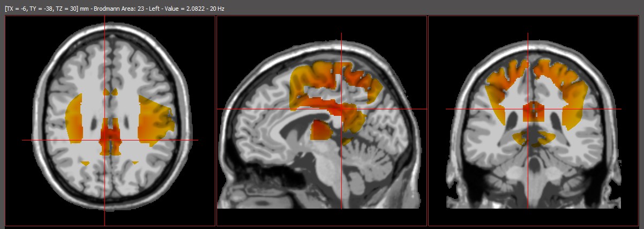The width and height of the screenshot is (644, 229).
Task: Click the red central square activation in coronal view
Action: pyautogui.click(x=534, y=112)
